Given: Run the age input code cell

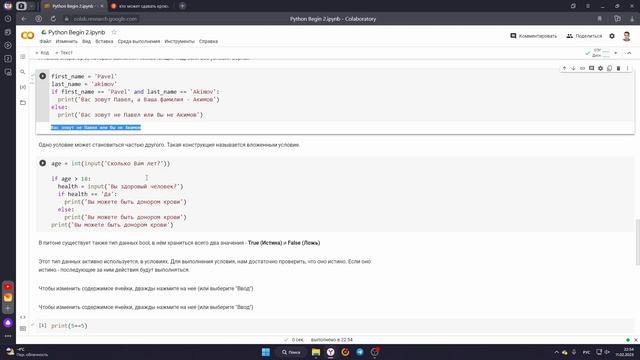Looking at the screenshot, I should 42,163.
